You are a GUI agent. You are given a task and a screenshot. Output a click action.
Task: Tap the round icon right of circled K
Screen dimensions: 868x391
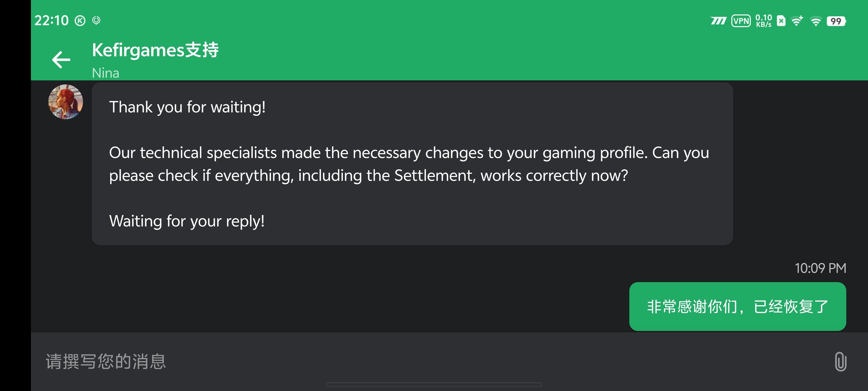click(96, 21)
